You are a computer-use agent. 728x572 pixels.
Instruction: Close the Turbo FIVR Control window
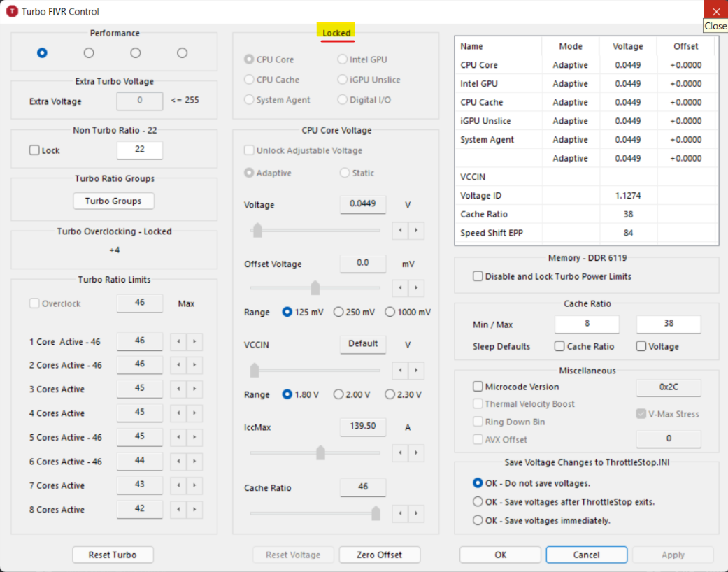[x=716, y=11]
